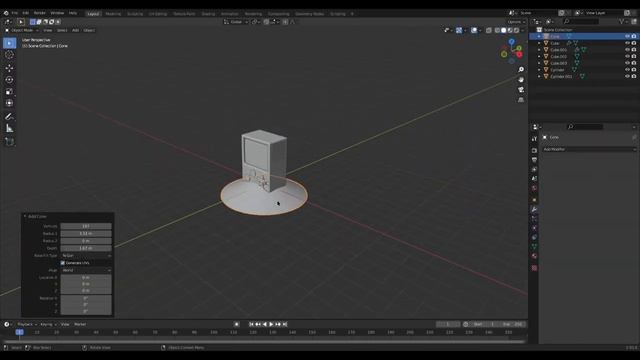Select the Add Cube tool

click(9, 142)
